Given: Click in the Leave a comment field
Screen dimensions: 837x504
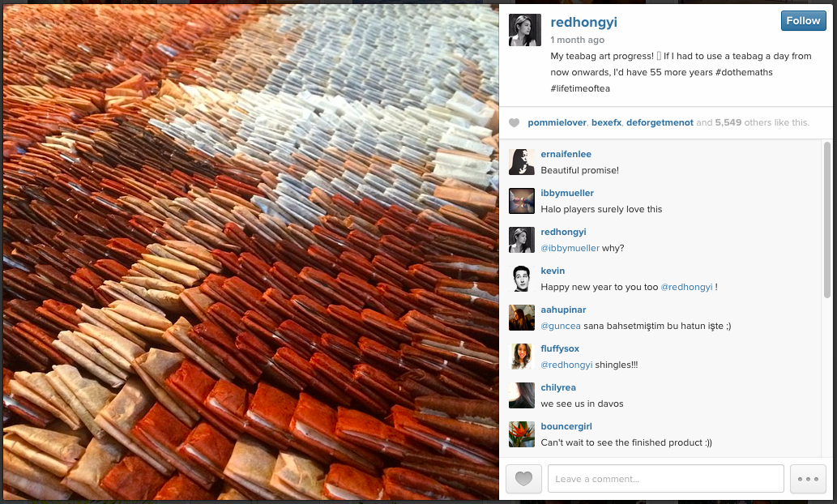Looking at the screenshot, I should point(666,478).
